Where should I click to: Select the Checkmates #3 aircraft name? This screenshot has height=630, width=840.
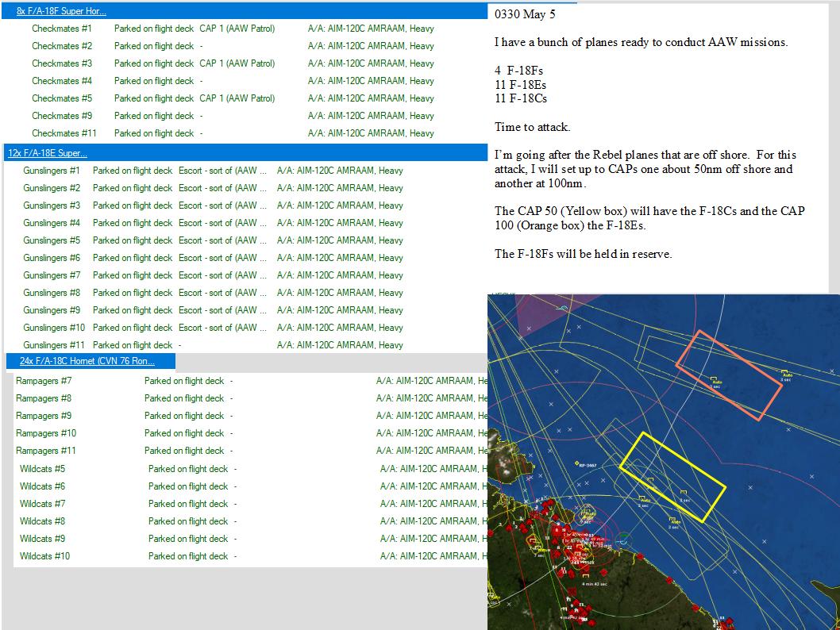coord(62,63)
